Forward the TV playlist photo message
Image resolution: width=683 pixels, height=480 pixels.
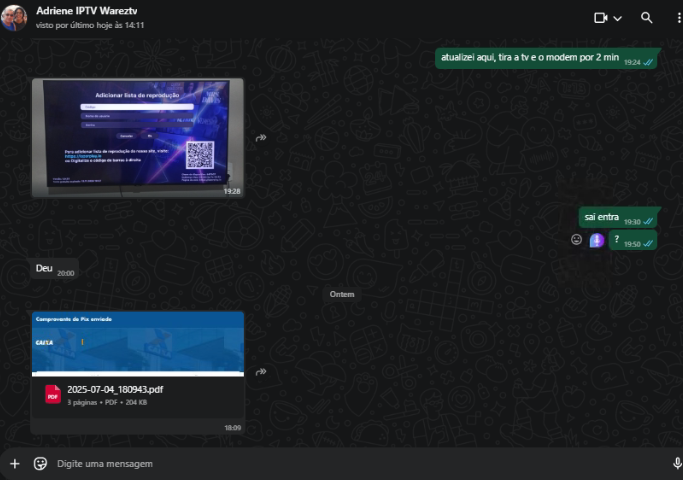click(261, 138)
